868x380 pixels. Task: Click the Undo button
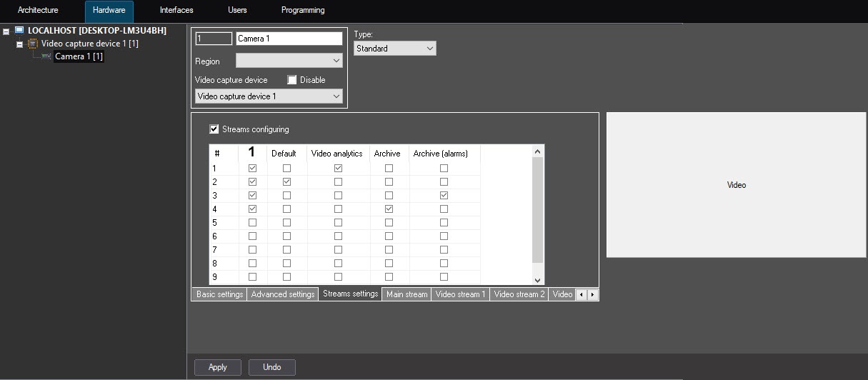pyautogui.click(x=271, y=367)
